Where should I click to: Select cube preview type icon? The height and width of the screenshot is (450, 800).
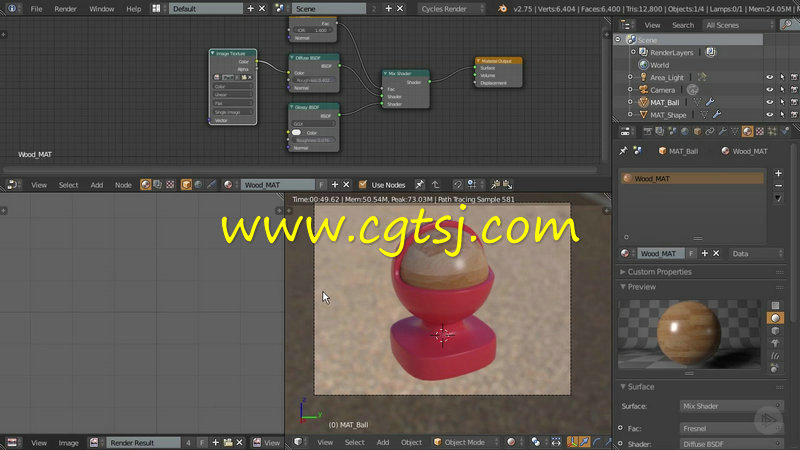click(x=775, y=331)
